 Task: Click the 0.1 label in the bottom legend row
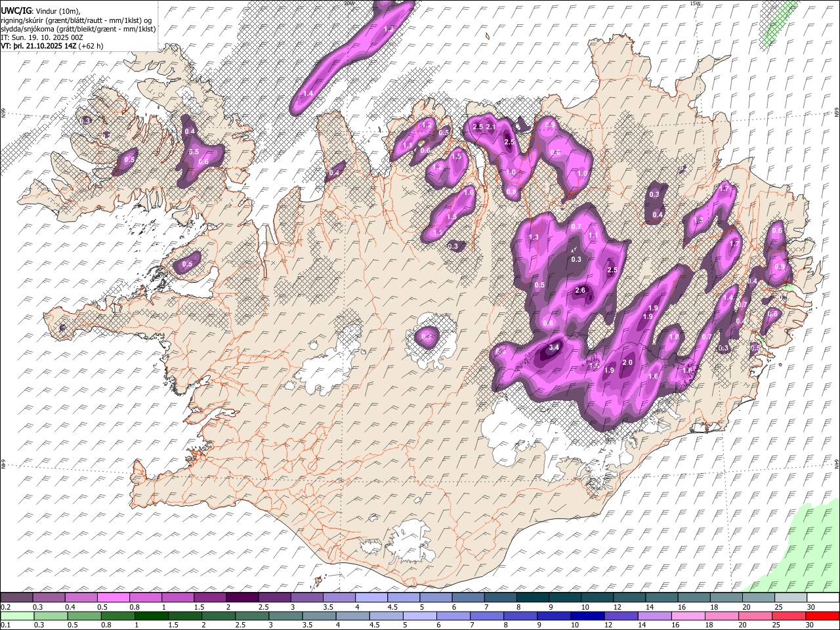7,625
